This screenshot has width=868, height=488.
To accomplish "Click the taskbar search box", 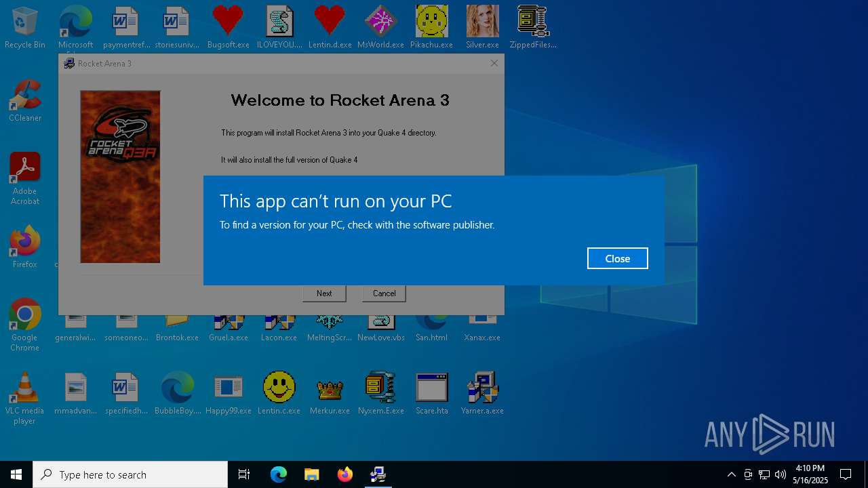I will pyautogui.click(x=130, y=474).
